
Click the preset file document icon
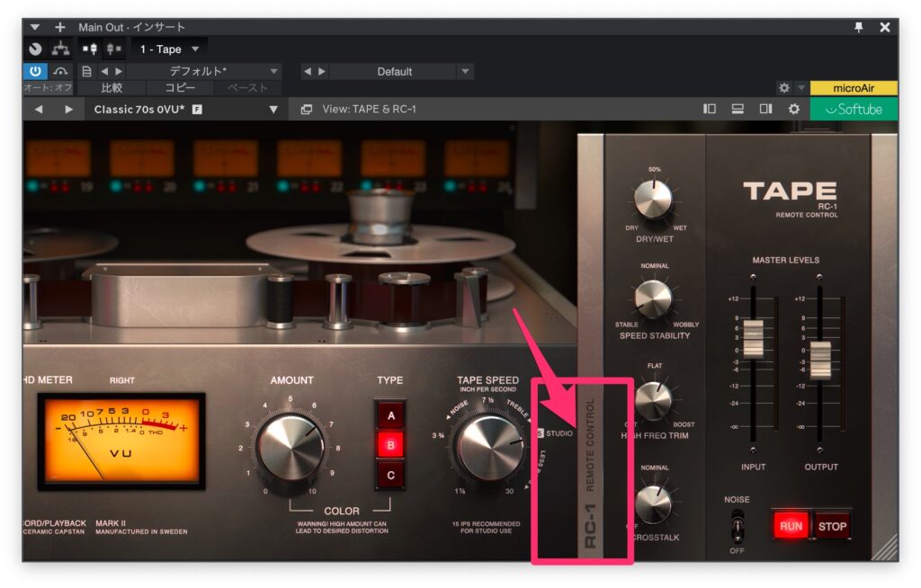pos(87,71)
